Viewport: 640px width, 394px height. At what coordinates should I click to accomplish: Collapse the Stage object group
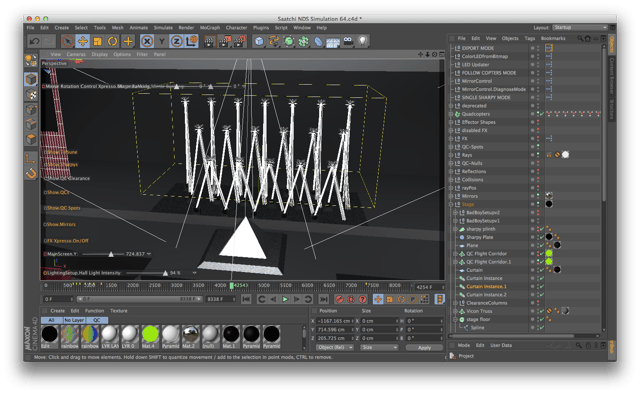pos(451,205)
